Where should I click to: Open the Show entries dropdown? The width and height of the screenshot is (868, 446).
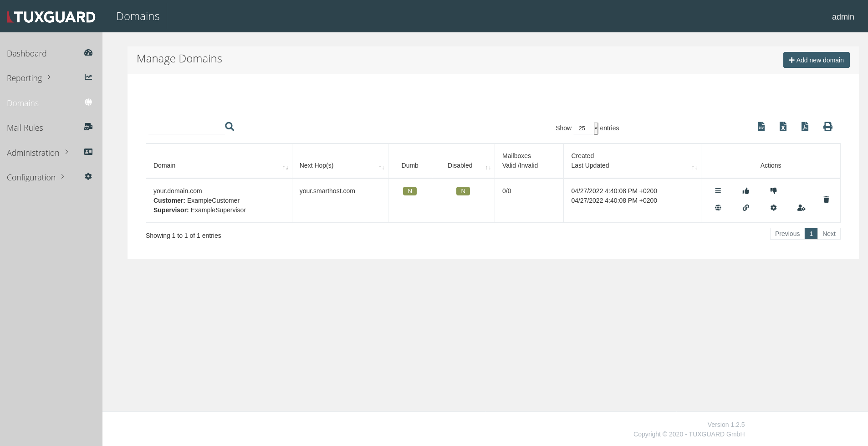587,128
